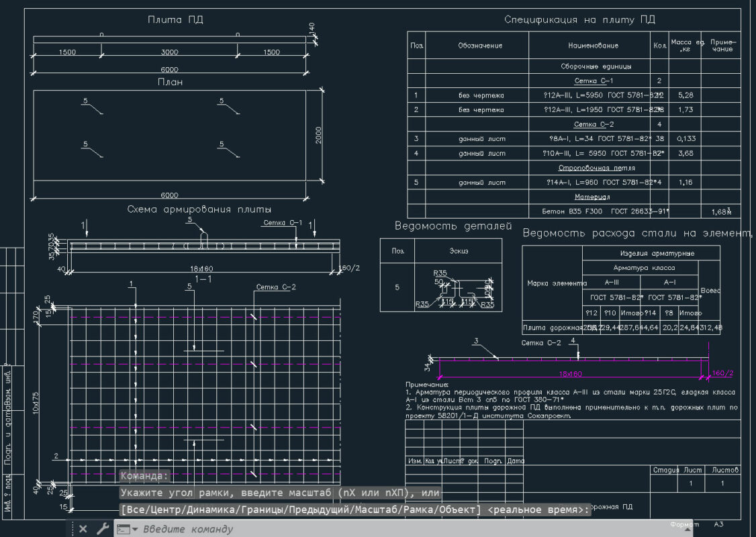Select the 'План' view title
This screenshot has height=537, width=756.
(x=170, y=82)
